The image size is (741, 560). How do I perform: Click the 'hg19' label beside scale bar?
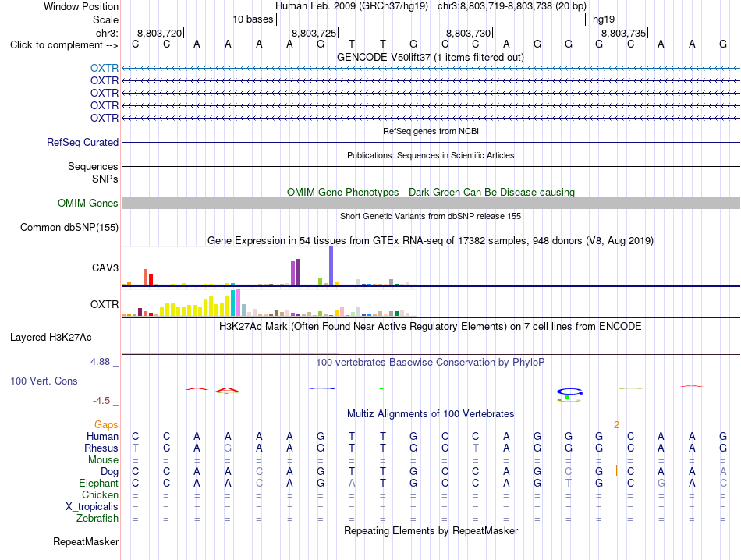click(604, 19)
